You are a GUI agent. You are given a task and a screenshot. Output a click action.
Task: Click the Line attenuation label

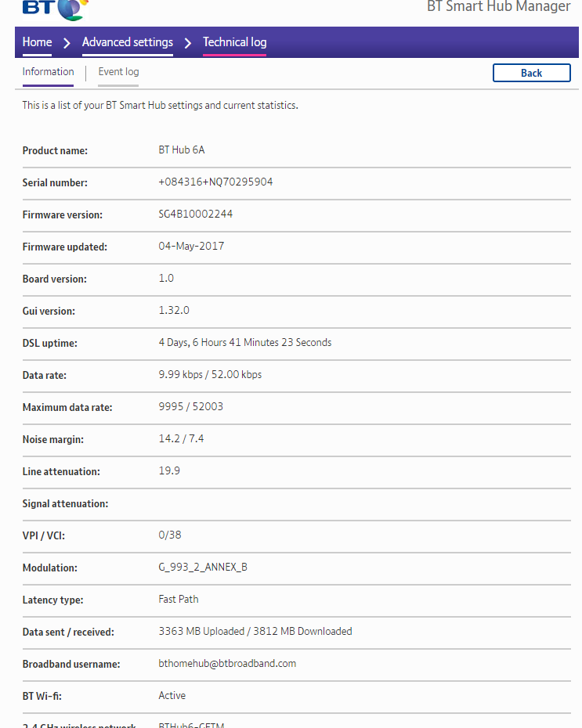point(61,472)
